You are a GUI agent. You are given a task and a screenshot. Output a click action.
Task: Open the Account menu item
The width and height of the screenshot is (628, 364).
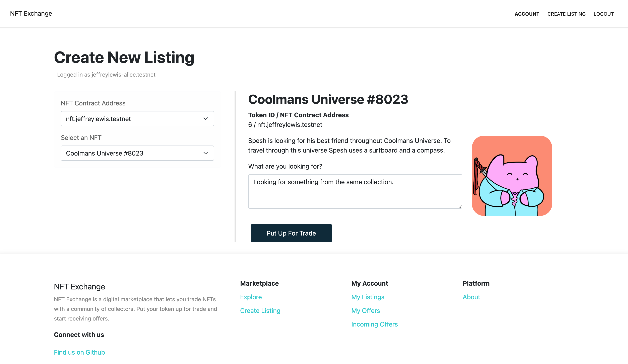[527, 14]
